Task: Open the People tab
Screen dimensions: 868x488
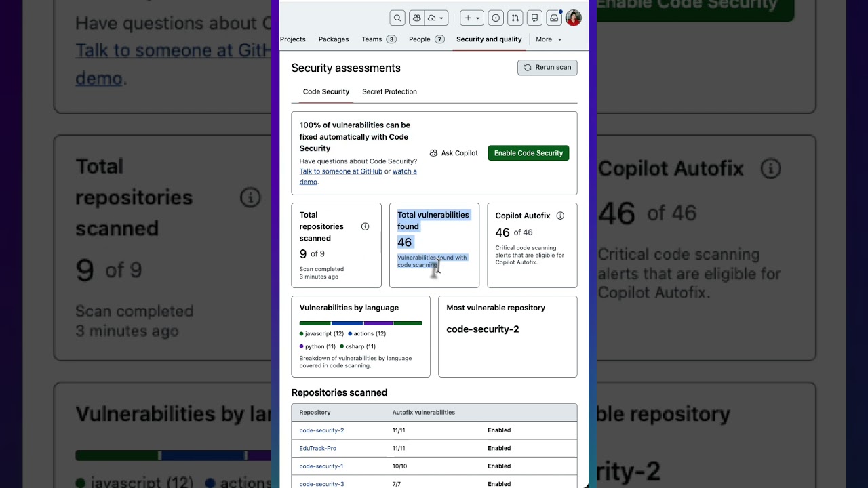Action: pos(427,39)
